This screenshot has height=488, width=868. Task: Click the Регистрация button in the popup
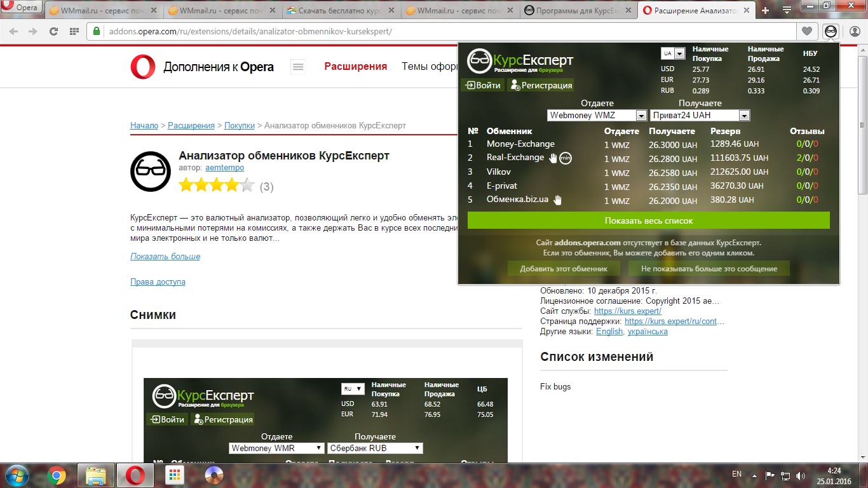tap(541, 85)
